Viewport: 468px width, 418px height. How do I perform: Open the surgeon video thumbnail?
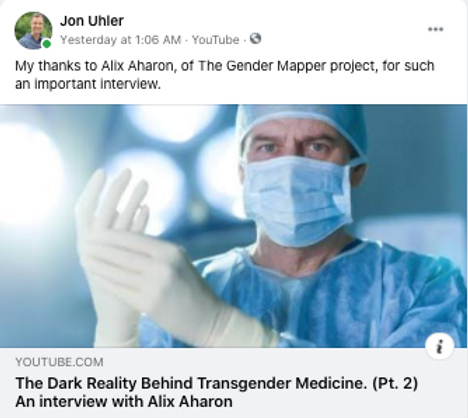(234, 226)
